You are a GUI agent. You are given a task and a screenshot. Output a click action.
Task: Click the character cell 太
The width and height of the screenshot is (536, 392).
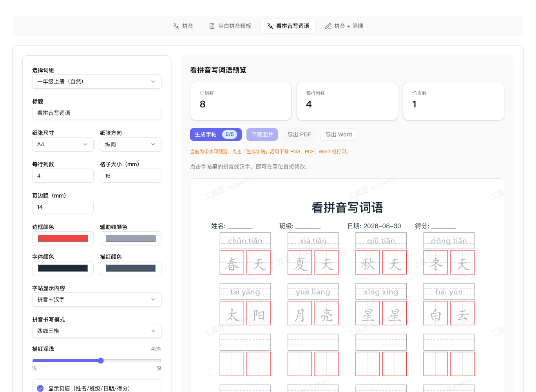pos(232,313)
